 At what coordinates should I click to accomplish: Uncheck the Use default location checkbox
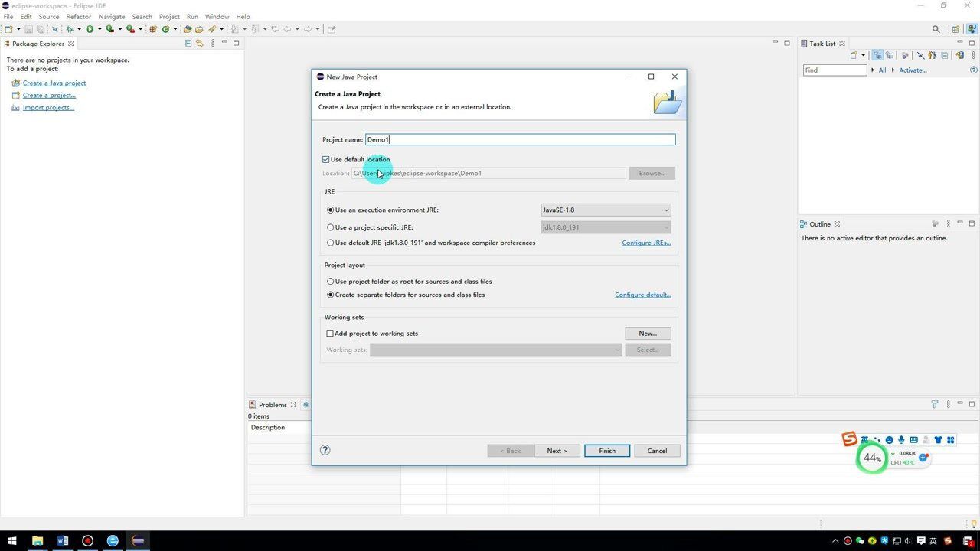click(x=326, y=160)
